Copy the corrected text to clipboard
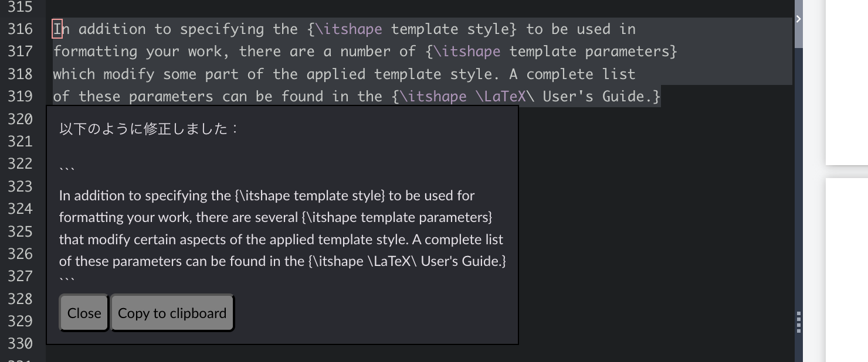Viewport: 868px width, 362px height. (x=172, y=313)
